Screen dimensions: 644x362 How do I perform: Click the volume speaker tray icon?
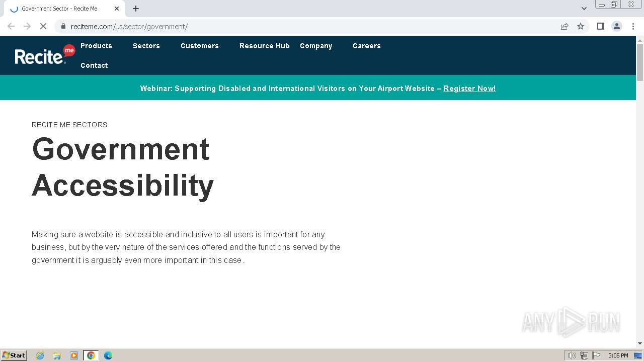tap(572, 355)
